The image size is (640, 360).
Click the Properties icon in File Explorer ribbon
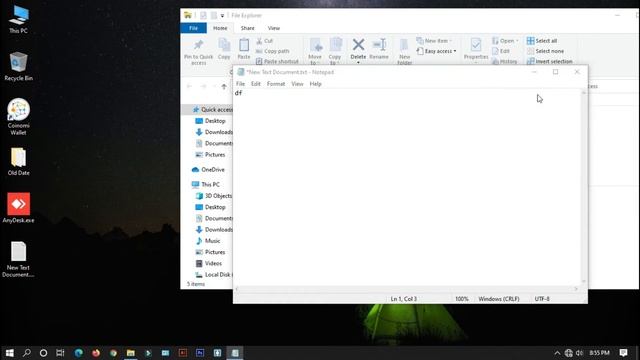[x=476, y=44]
